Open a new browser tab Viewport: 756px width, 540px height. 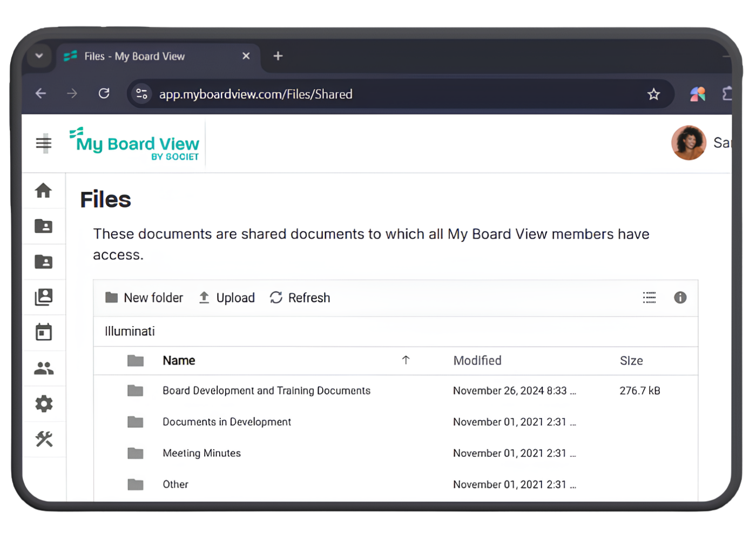click(278, 56)
